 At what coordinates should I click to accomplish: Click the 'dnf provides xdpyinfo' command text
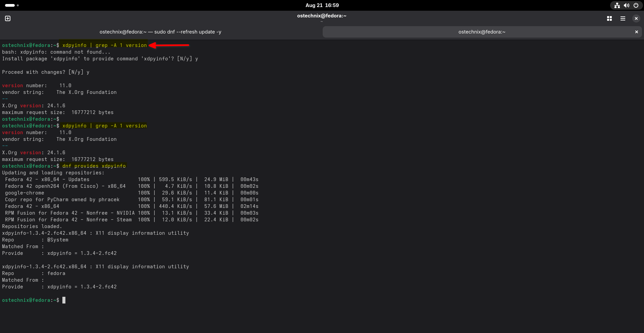pos(94,166)
